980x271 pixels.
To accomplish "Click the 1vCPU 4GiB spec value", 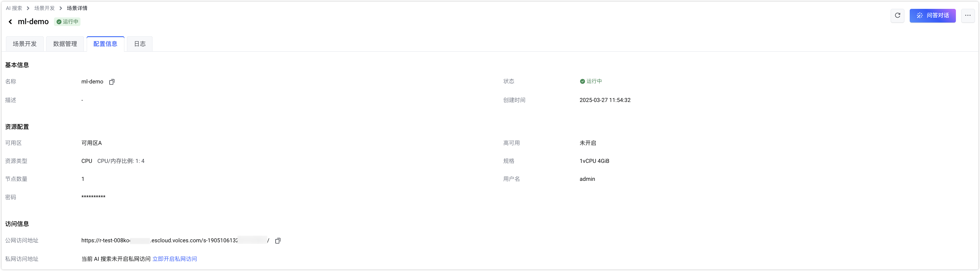I will [594, 161].
